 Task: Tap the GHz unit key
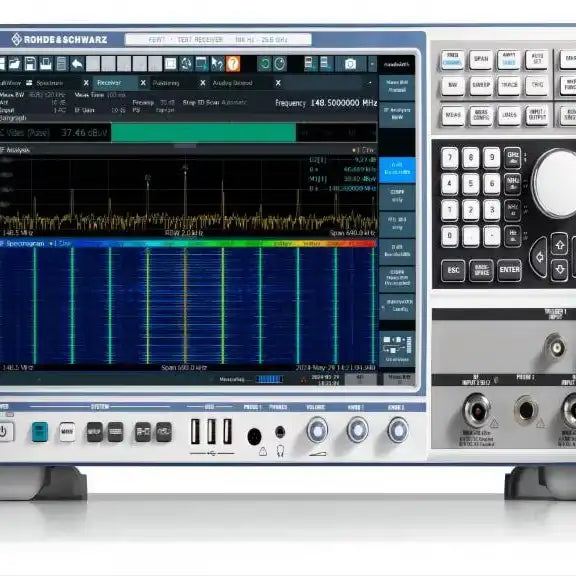(x=513, y=158)
